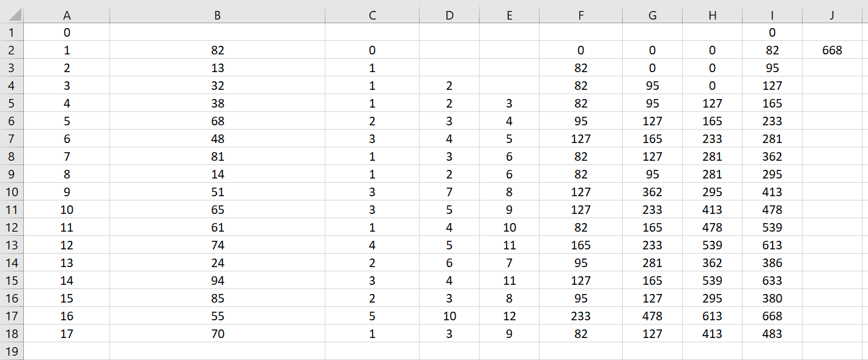The height and width of the screenshot is (360, 868).
Task: Select cell D17 containing 10
Action: pos(449,316)
